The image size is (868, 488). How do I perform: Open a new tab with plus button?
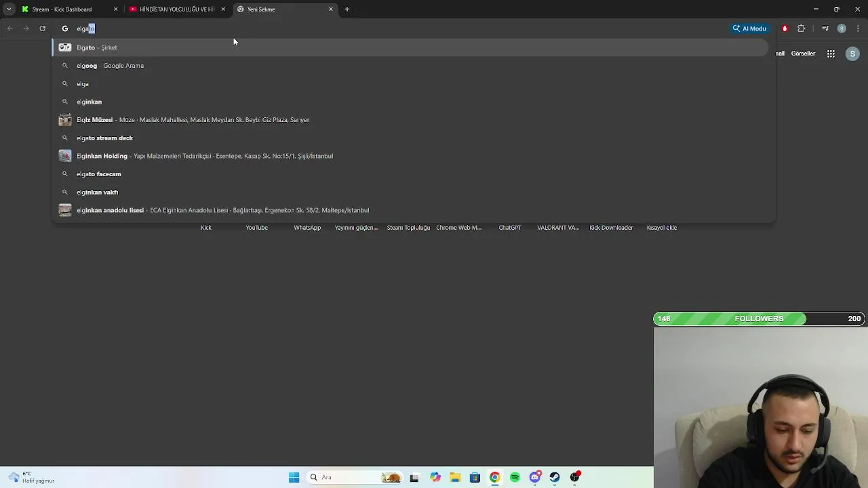pos(347,9)
